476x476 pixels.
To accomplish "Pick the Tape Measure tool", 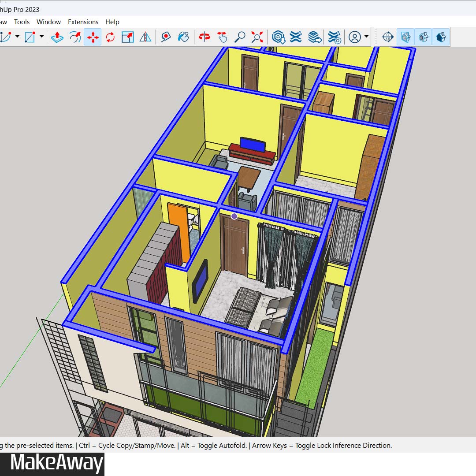I will click(x=166, y=37).
